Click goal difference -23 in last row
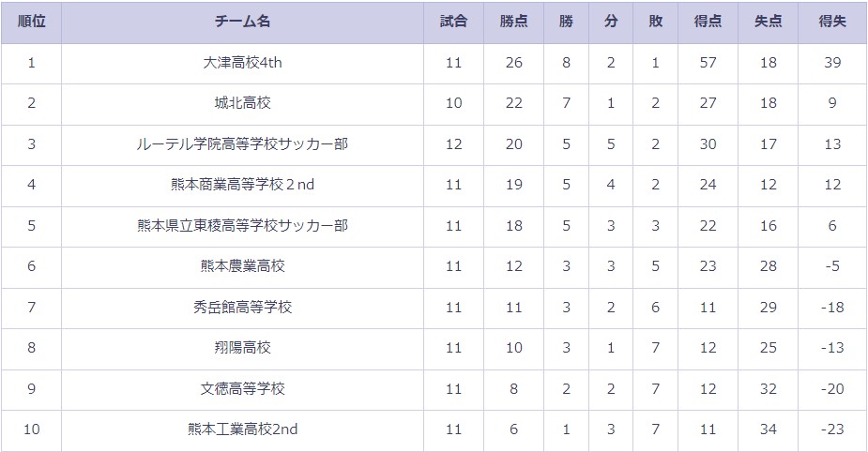The image size is (868, 452). (832, 429)
